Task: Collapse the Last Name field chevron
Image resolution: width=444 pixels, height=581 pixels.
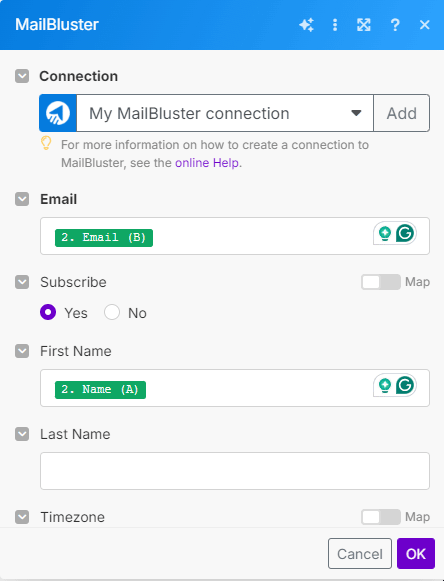Action: pos(22,434)
